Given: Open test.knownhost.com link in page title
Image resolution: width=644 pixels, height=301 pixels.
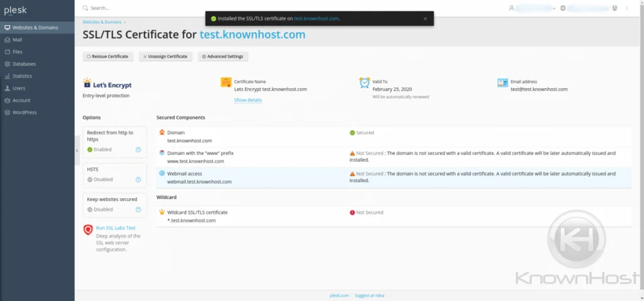Looking at the screenshot, I should click(x=253, y=35).
